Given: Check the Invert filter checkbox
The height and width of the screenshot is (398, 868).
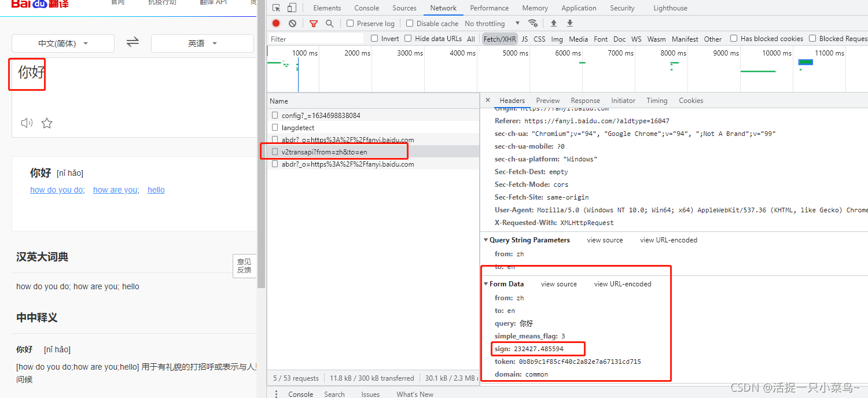Looking at the screenshot, I should [x=374, y=39].
